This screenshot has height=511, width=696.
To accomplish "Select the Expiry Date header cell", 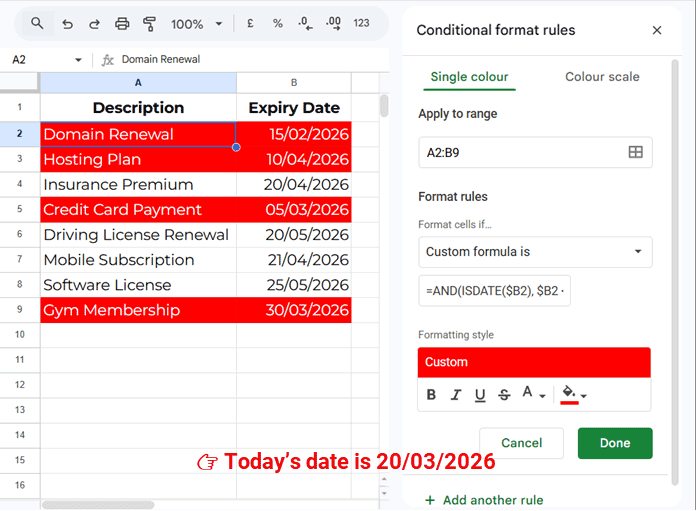I will [x=294, y=107].
